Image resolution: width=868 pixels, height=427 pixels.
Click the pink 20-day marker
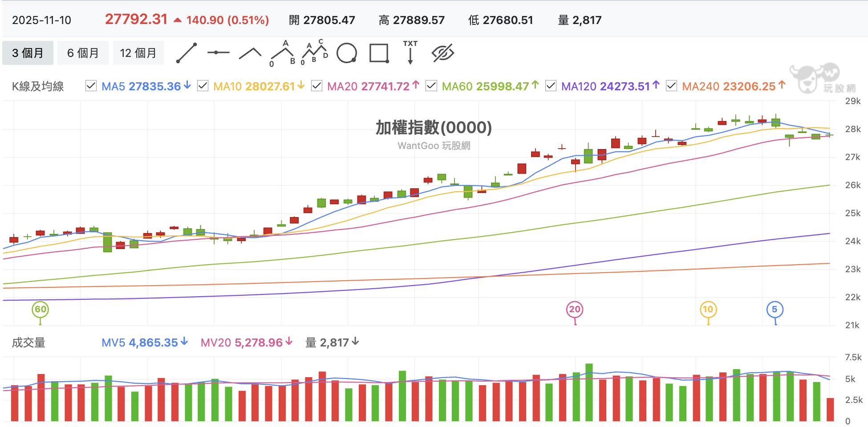click(x=575, y=310)
